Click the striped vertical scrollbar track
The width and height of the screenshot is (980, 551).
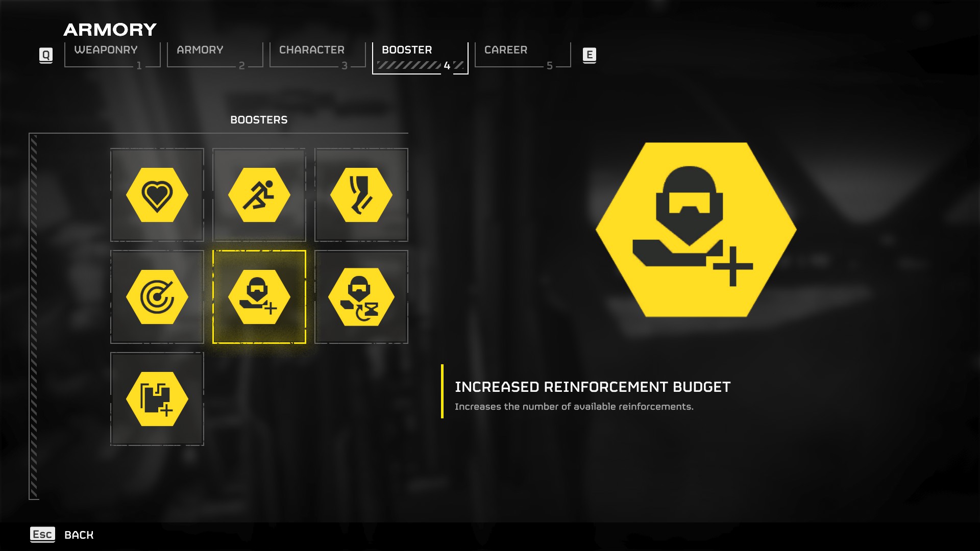[x=34, y=316]
